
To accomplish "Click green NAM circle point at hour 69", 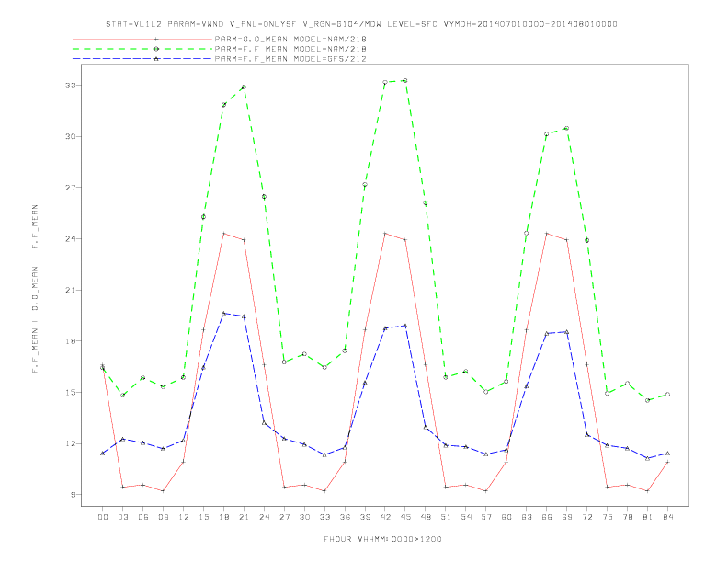I will coord(567,128).
